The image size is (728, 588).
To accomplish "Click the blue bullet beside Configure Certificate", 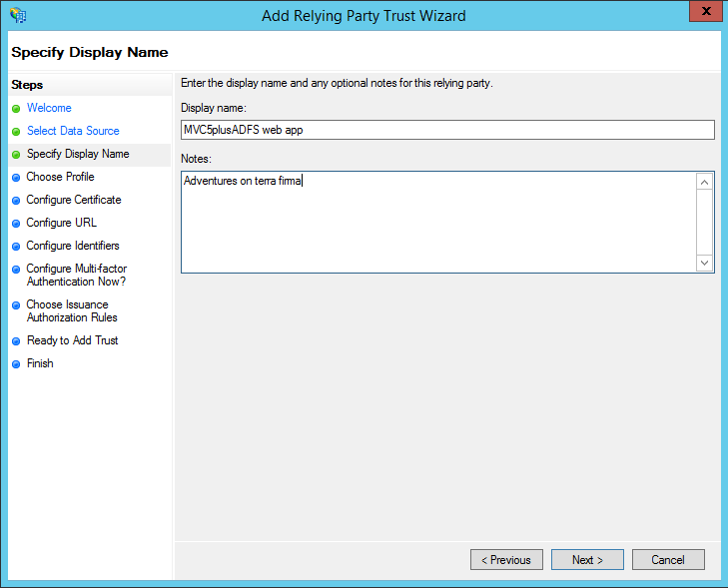I will (16, 201).
